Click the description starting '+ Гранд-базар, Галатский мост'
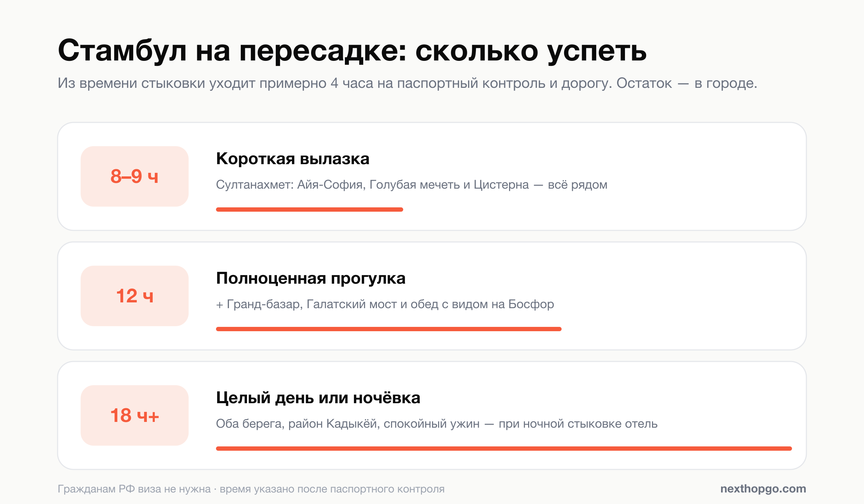 click(x=385, y=304)
